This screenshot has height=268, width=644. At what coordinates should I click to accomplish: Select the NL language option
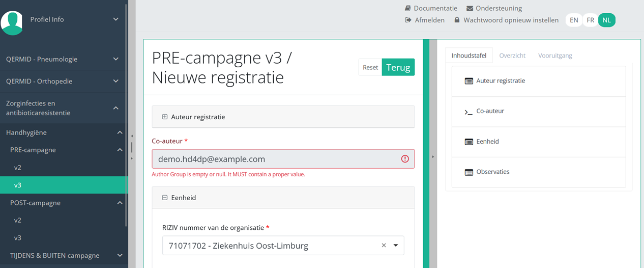(x=606, y=20)
